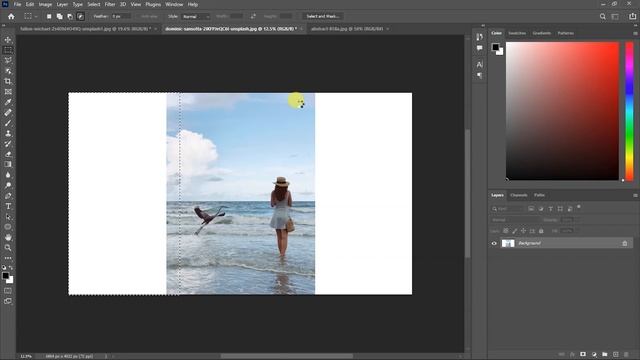Screen dimensions: 640x360
Task: Open the File menu
Action: 18,4
